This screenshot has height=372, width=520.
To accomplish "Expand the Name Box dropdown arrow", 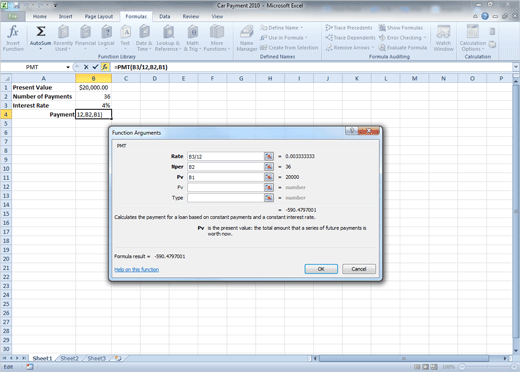I will click(x=68, y=67).
